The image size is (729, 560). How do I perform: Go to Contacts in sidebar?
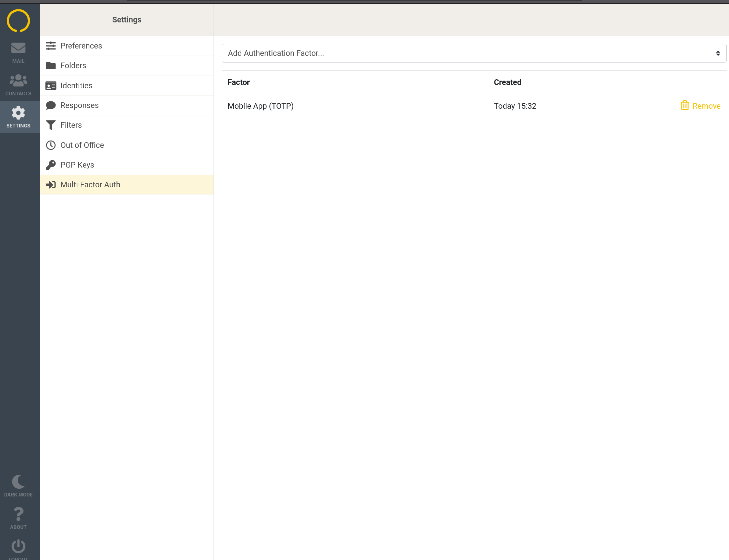[x=18, y=85]
